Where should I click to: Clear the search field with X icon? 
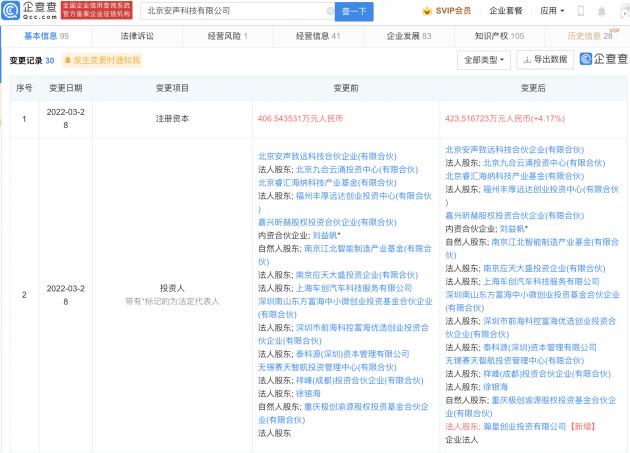(330, 11)
